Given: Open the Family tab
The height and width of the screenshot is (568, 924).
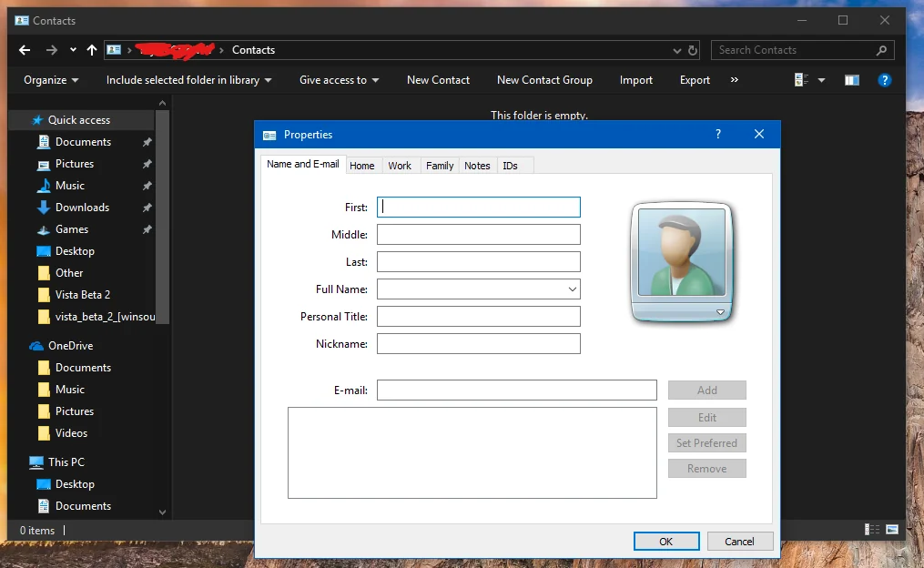Looking at the screenshot, I should pyautogui.click(x=440, y=166).
